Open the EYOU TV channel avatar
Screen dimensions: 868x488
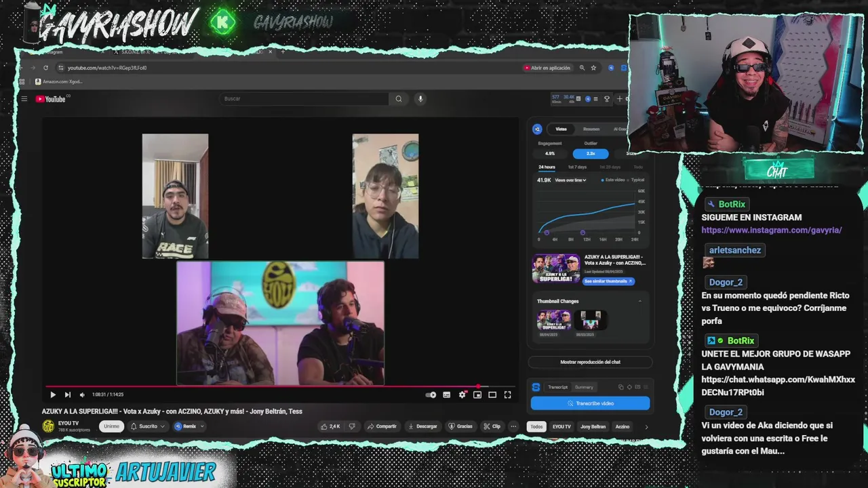point(49,426)
